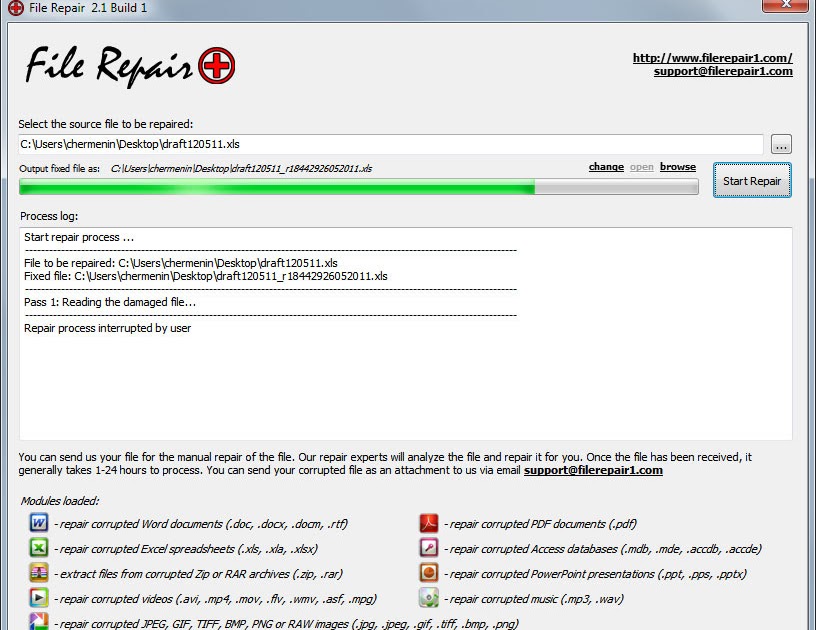Viewport: 816px width, 630px height.
Task: Click the green repair progress bar
Action: coord(359,186)
